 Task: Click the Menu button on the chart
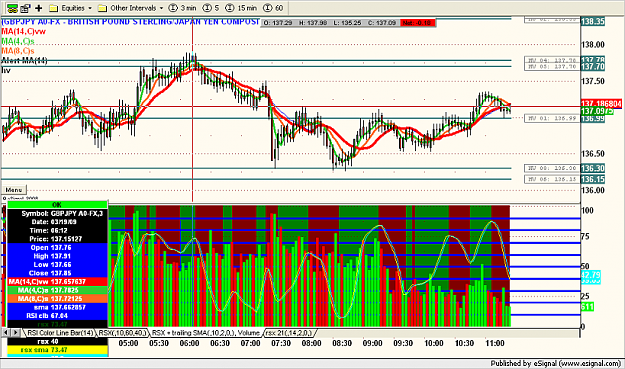pos(14,190)
